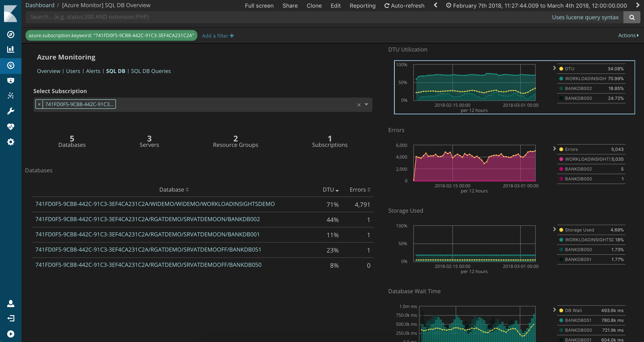Toggle Storage Used yellow legend swatch
The height and width of the screenshot is (342, 644).
pyautogui.click(x=561, y=230)
